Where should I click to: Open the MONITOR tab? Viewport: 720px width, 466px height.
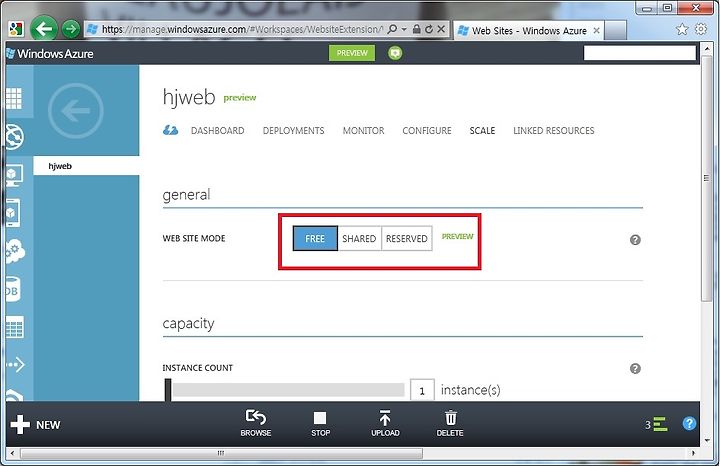coord(364,130)
